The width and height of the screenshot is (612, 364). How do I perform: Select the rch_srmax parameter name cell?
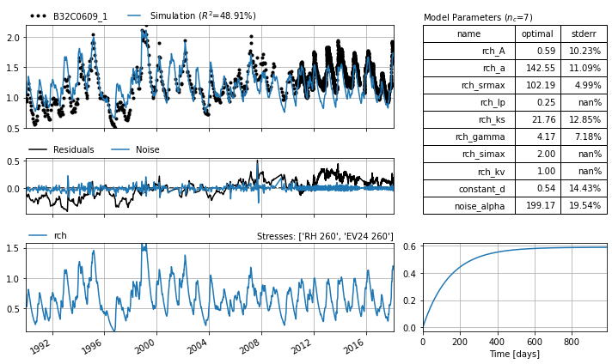click(469, 85)
